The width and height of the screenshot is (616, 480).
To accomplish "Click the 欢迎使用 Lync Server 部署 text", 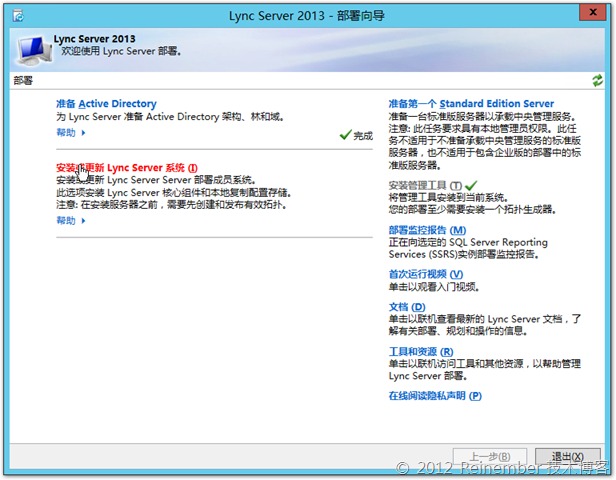I will tap(121, 51).
